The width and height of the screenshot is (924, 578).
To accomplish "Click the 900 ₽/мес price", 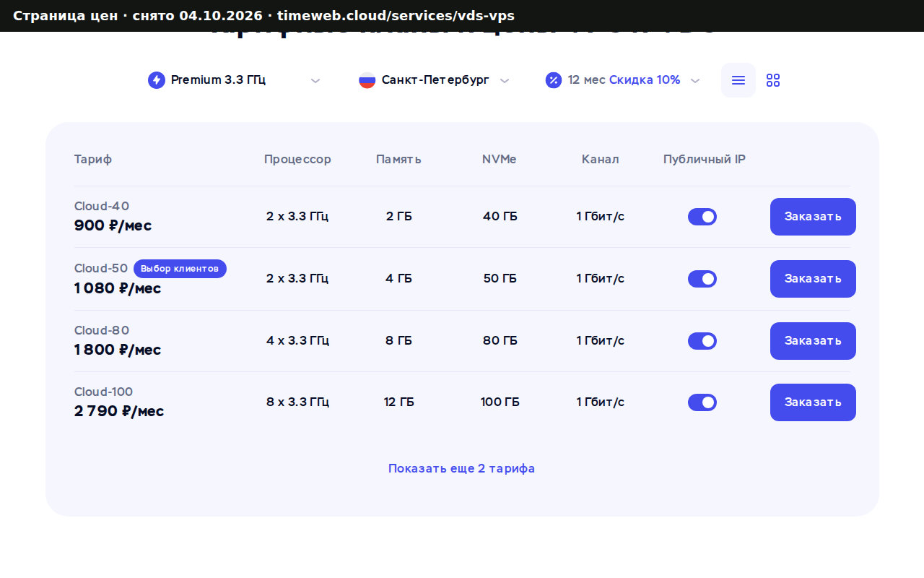I will (x=113, y=226).
